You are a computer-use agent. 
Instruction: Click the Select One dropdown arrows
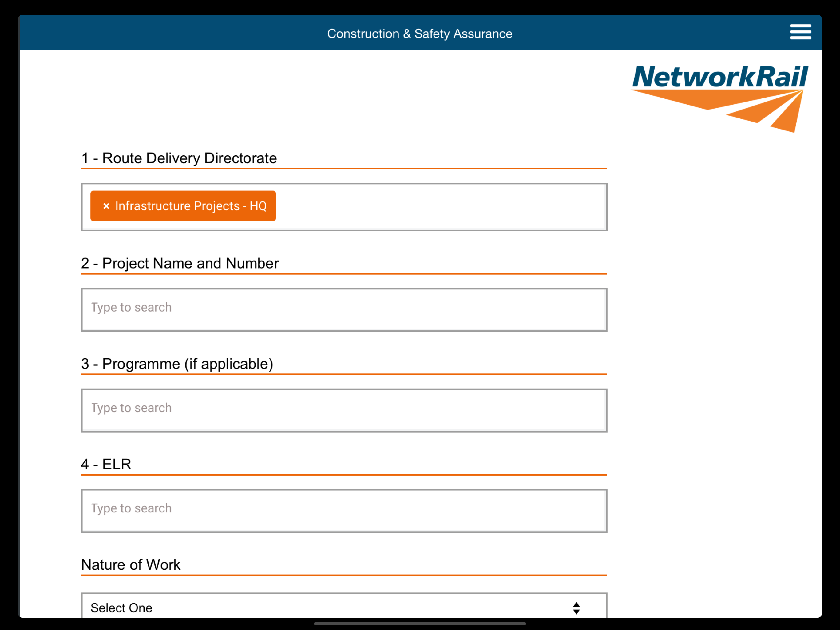[x=576, y=608]
